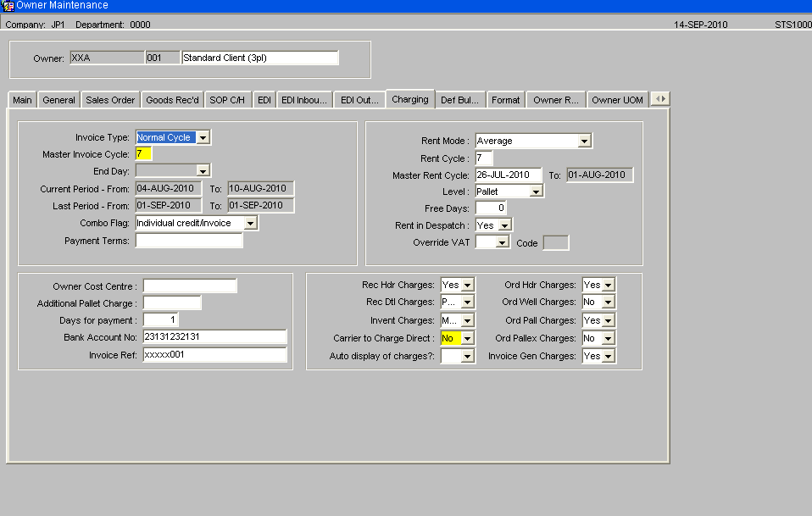Expand the Invoice Type dropdown
812x516 pixels.
click(203, 137)
